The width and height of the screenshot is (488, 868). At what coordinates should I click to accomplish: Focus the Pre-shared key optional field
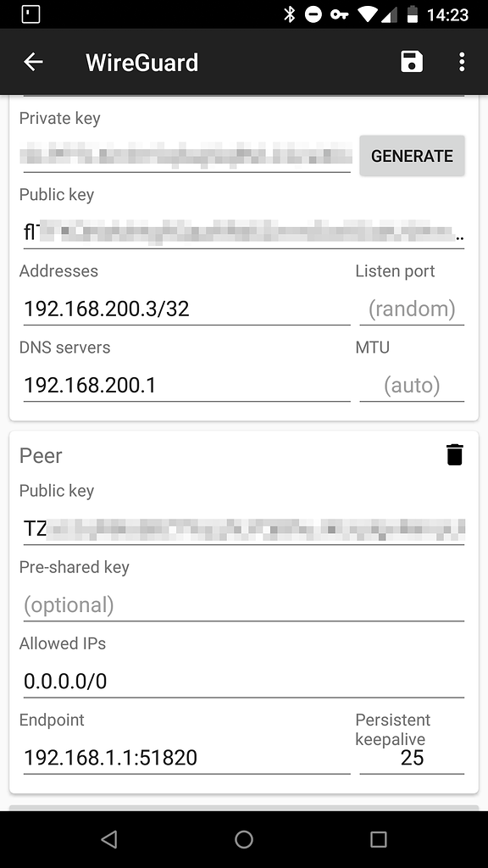243,604
